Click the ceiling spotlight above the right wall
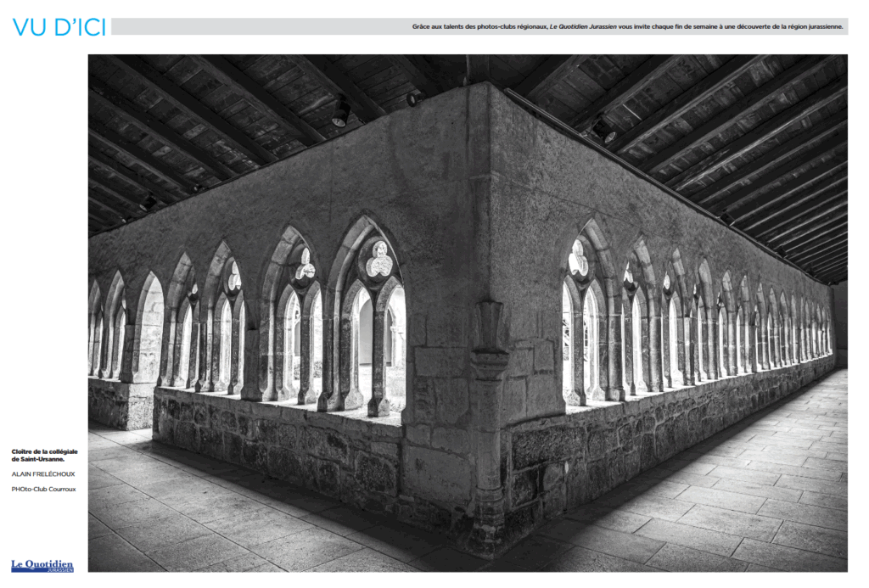Viewport: 869px width, 588px height. click(604, 129)
